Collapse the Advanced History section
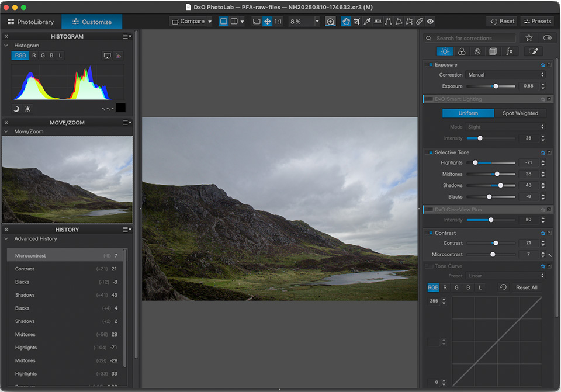561x392 pixels. pos(6,239)
